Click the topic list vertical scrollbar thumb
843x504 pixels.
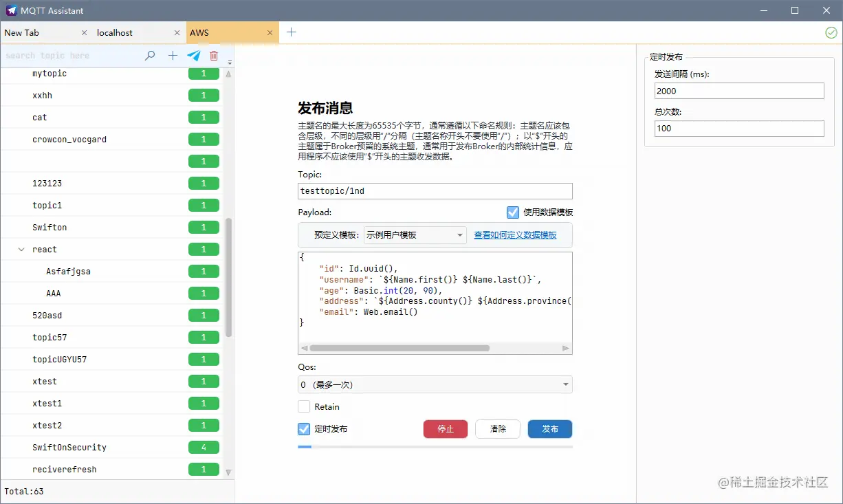coord(229,278)
